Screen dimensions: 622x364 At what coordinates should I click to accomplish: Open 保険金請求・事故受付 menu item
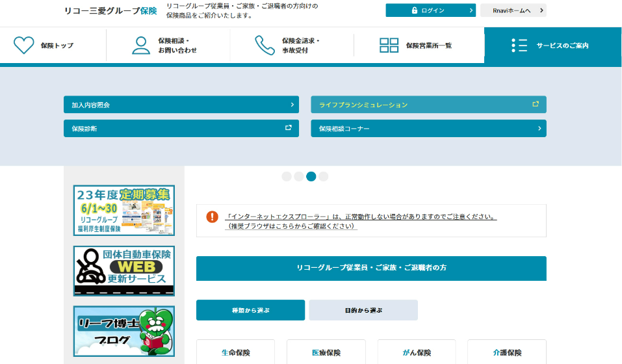pyautogui.click(x=292, y=45)
